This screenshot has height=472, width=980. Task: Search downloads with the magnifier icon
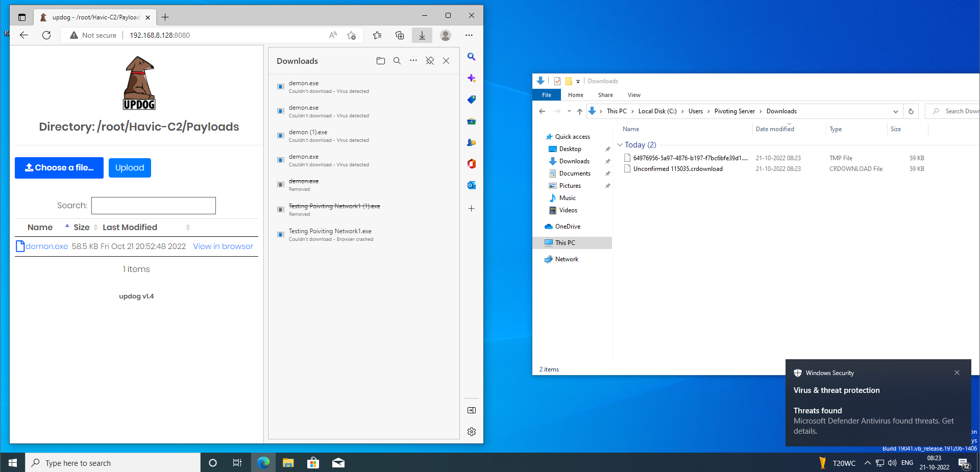click(x=397, y=61)
